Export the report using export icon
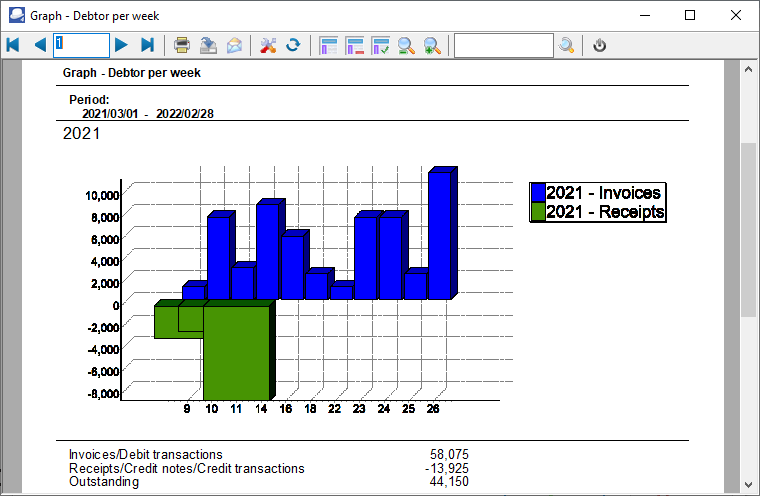760x496 pixels. click(208, 45)
